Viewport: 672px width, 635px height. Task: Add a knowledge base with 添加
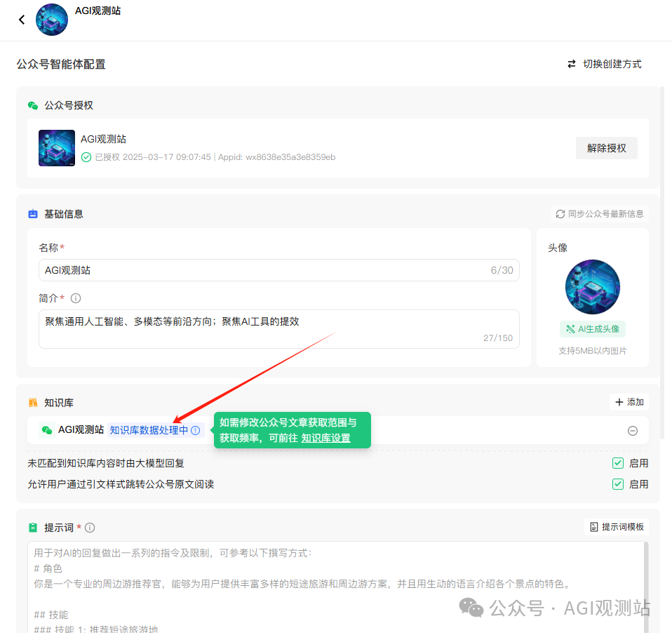click(x=629, y=402)
